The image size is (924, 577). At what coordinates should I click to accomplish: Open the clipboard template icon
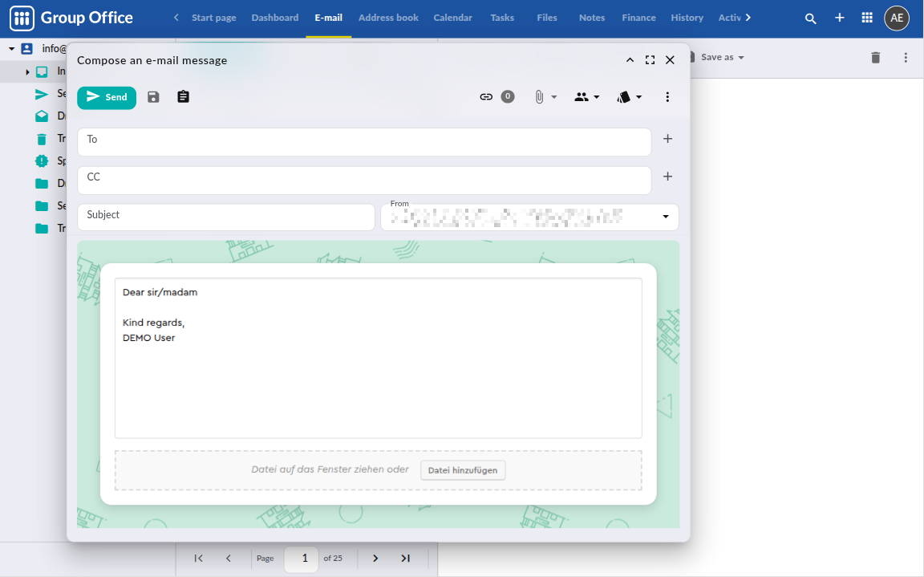click(x=183, y=96)
